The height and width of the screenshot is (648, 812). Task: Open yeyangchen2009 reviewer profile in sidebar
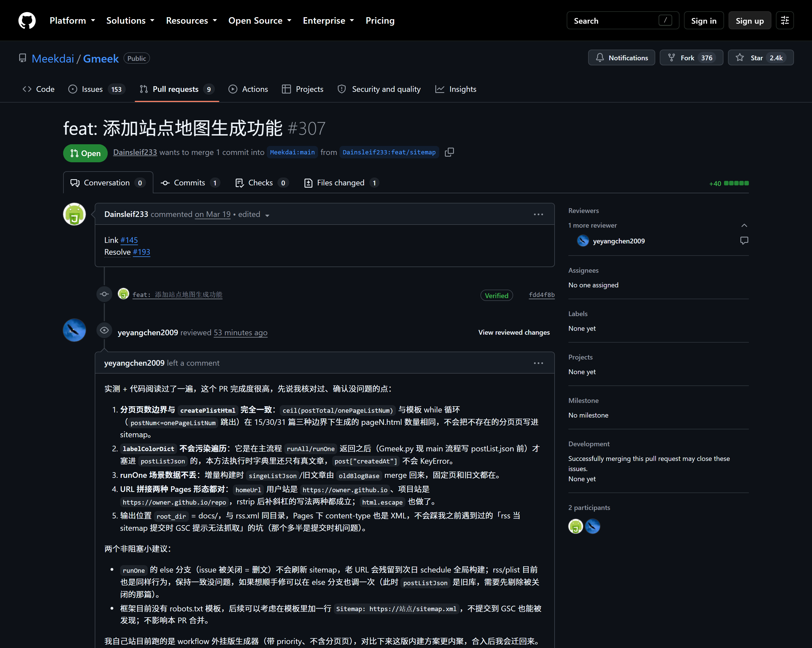pos(618,241)
